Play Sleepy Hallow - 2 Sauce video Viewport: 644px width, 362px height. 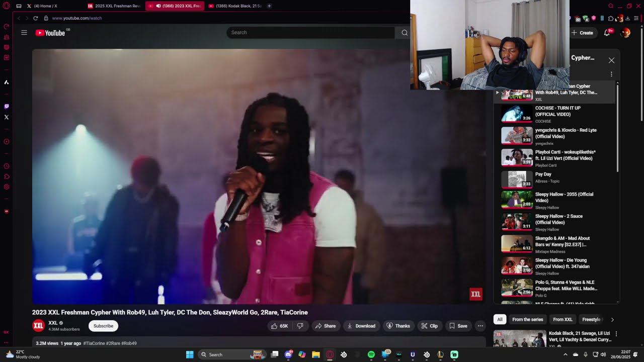pos(555,222)
